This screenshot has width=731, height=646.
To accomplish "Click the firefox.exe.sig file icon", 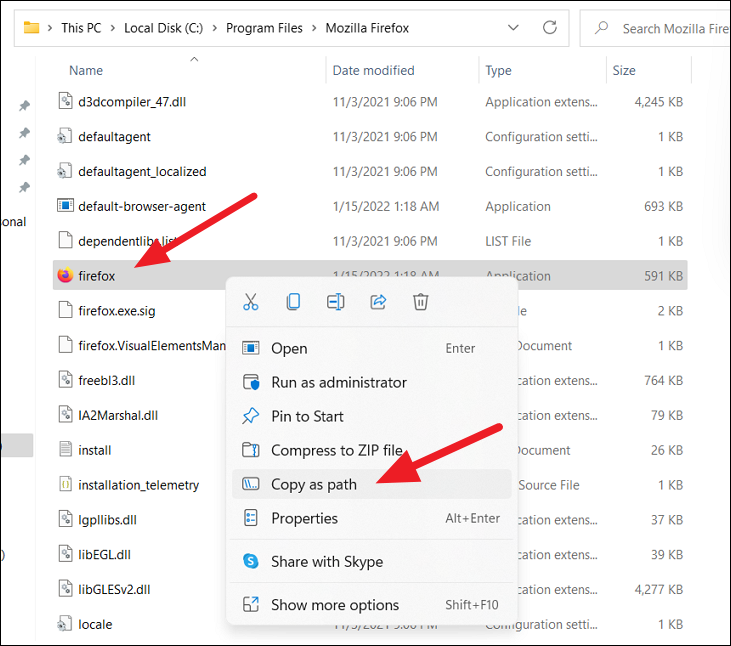I will (x=65, y=310).
